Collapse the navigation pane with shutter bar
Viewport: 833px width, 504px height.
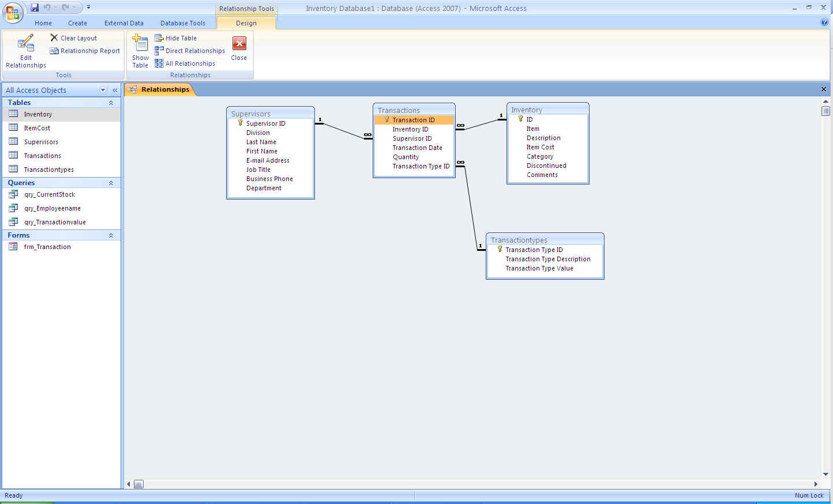click(x=115, y=90)
